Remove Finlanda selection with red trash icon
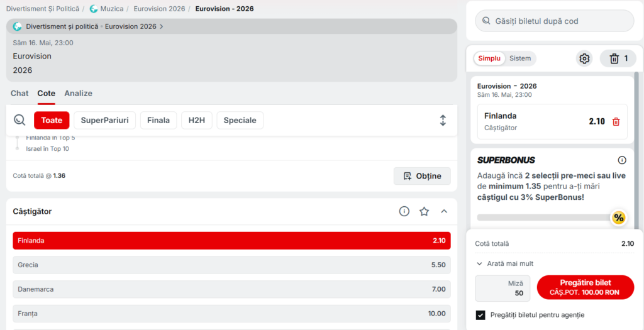 click(x=616, y=121)
